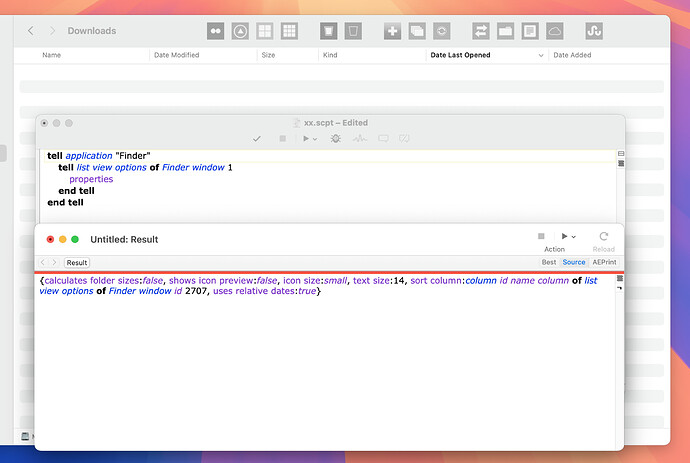This screenshot has height=463, width=690.
Task: Sort Finder list by Name column
Action: (52, 56)
